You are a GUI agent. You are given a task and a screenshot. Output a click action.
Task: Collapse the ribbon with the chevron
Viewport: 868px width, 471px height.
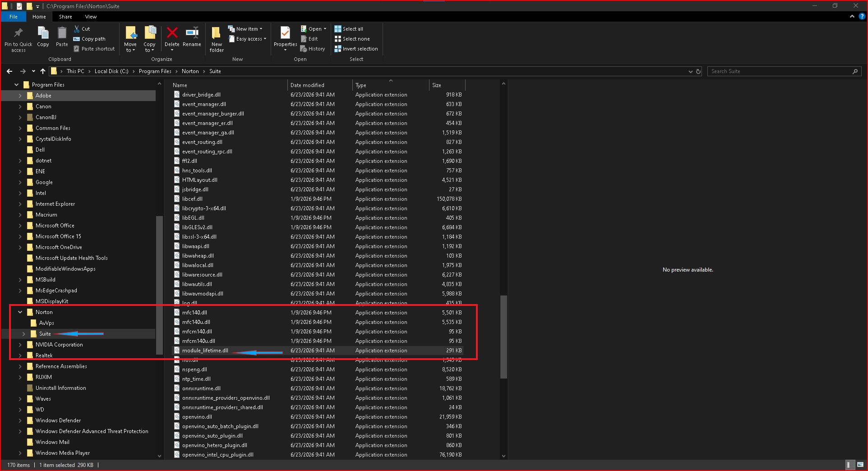(852, 16)
